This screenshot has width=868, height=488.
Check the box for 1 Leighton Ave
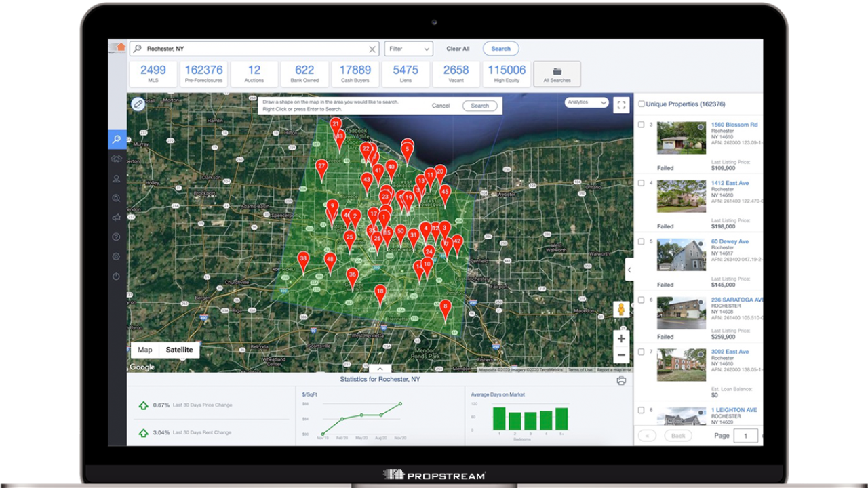coord(642,410)
